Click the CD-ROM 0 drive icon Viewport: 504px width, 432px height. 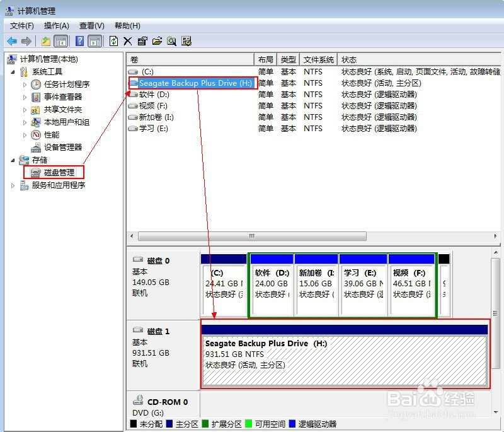[138, 400]
